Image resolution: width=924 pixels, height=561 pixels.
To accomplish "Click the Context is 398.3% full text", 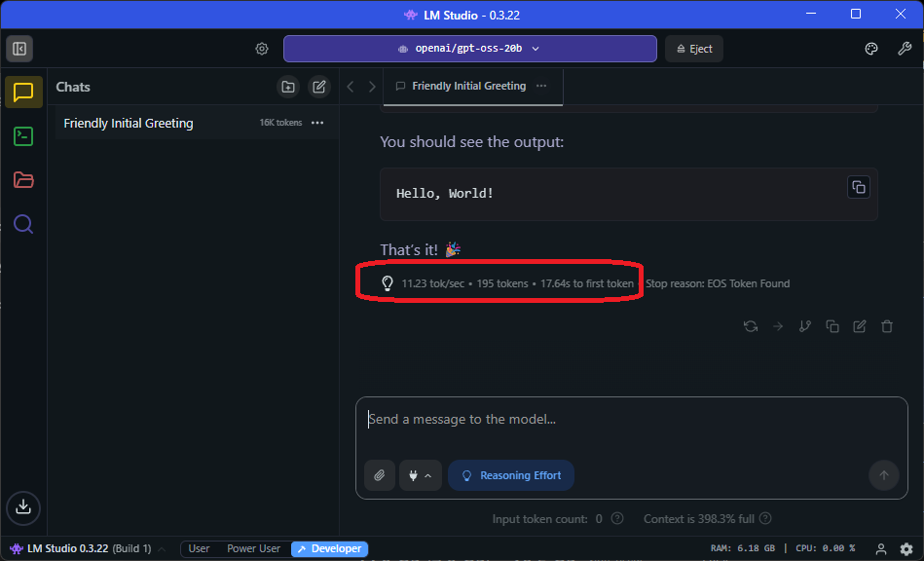I will (x=699, y=518).
